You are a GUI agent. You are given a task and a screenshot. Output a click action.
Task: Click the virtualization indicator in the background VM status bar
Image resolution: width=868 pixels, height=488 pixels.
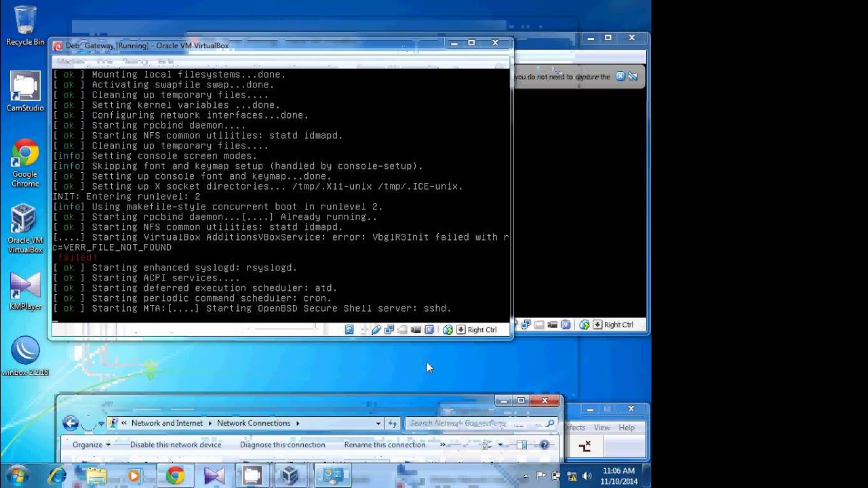[566, 325]
